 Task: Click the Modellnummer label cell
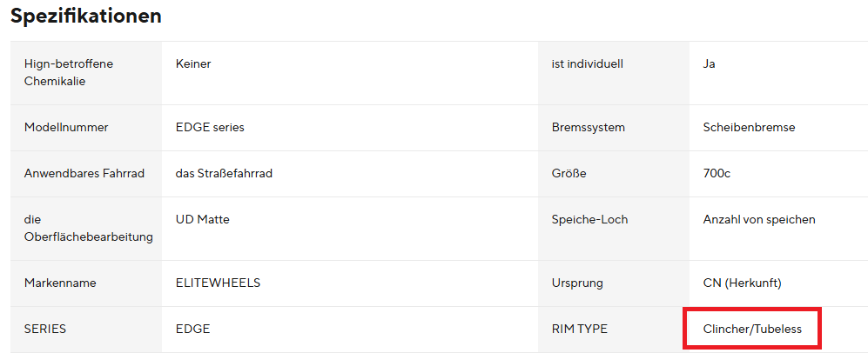point(66,128)
